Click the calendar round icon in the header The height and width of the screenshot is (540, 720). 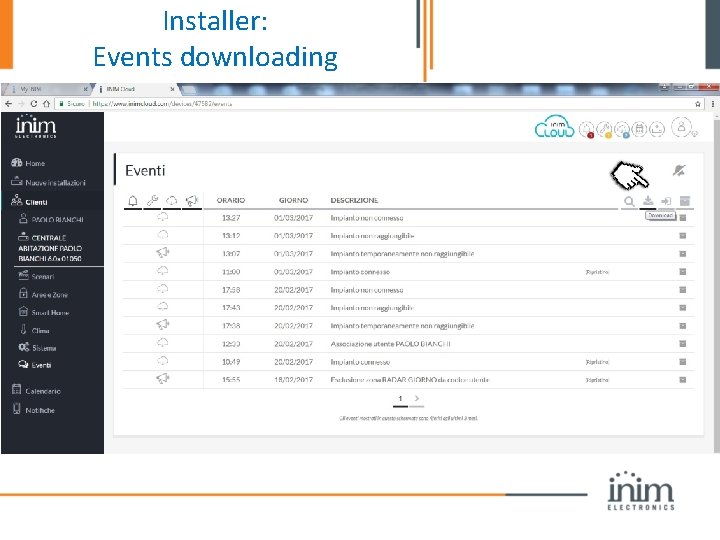click(639, 129)
